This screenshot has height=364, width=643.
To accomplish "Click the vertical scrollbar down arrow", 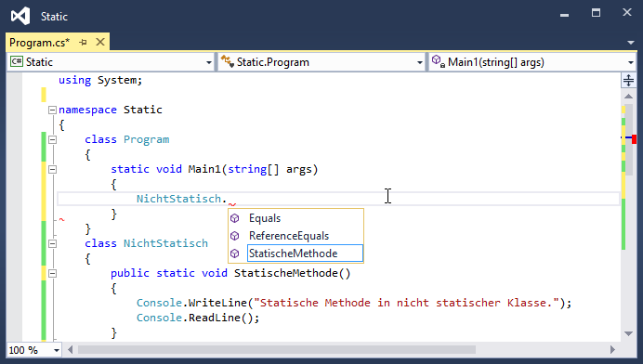I will tap(628, 333).
